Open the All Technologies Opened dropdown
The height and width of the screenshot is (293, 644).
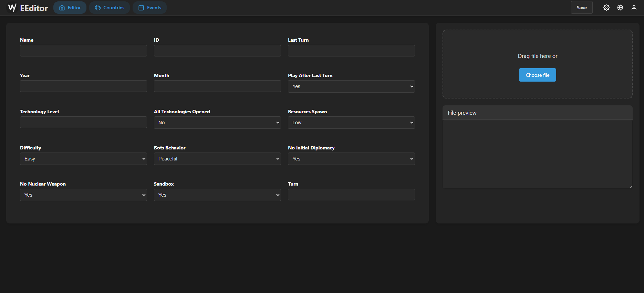point(217,123)
